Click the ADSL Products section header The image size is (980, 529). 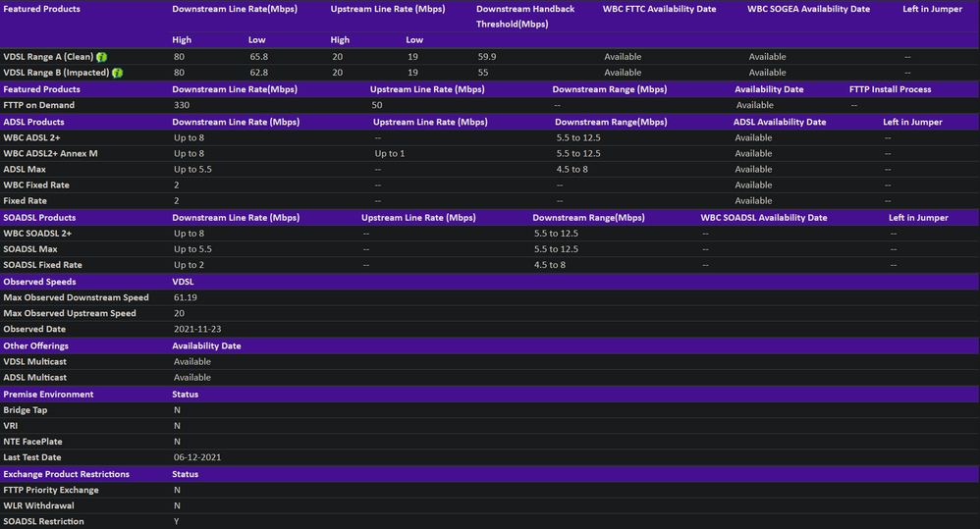point(33,122)
